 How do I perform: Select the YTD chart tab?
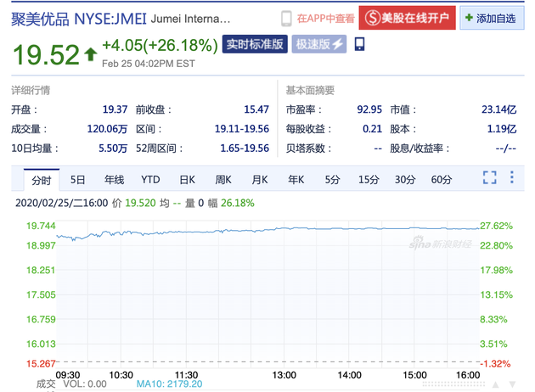coord(150,179)
